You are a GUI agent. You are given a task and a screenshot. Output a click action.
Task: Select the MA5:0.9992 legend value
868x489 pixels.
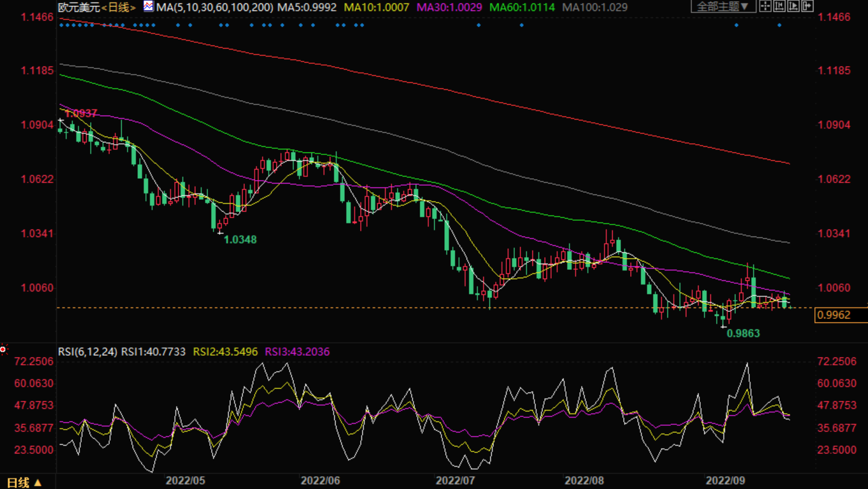click(x=307, y=7)
